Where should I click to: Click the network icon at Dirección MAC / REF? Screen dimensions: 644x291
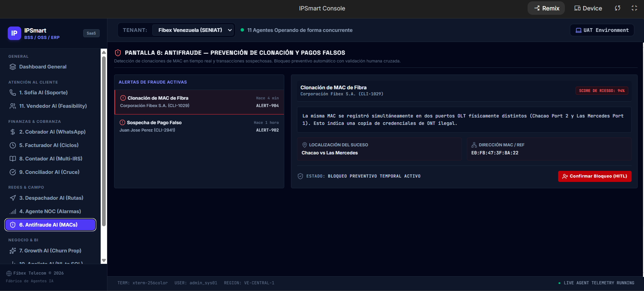coord(474,145)
